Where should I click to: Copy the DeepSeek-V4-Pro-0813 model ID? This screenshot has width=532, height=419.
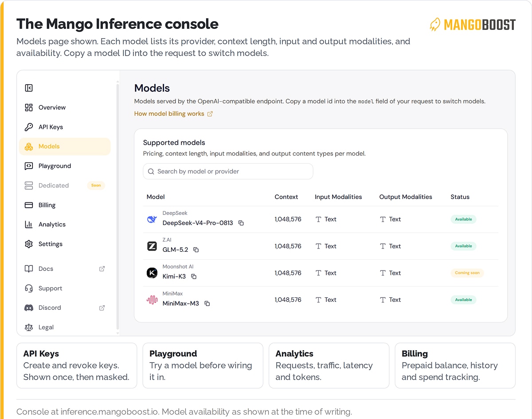[241, 223]
